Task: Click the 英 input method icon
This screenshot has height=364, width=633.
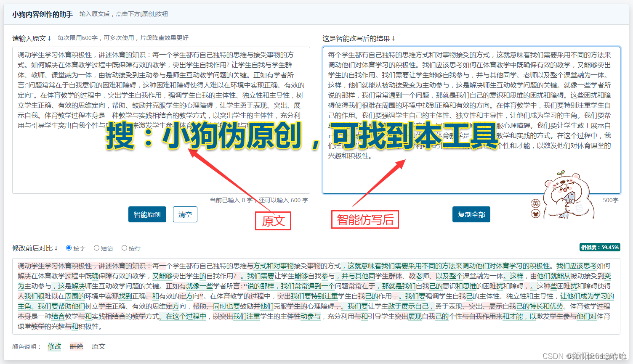Action: [x=535, y=203]
